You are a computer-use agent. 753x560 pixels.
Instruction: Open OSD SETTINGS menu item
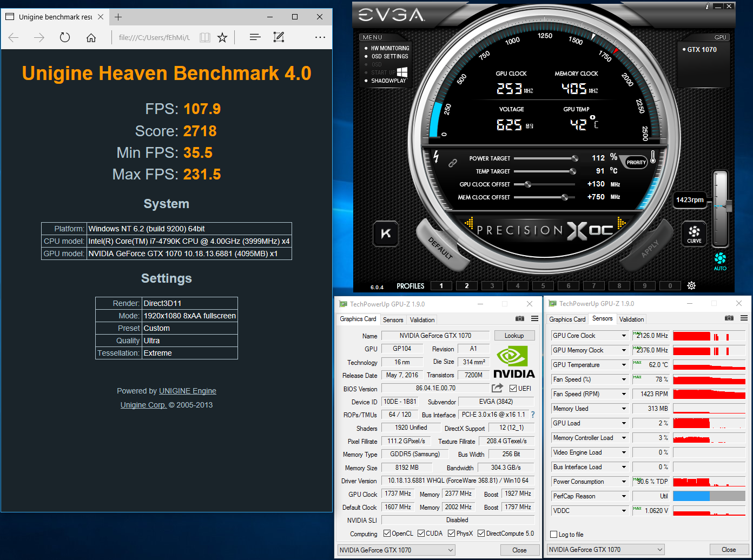[390, 56]
